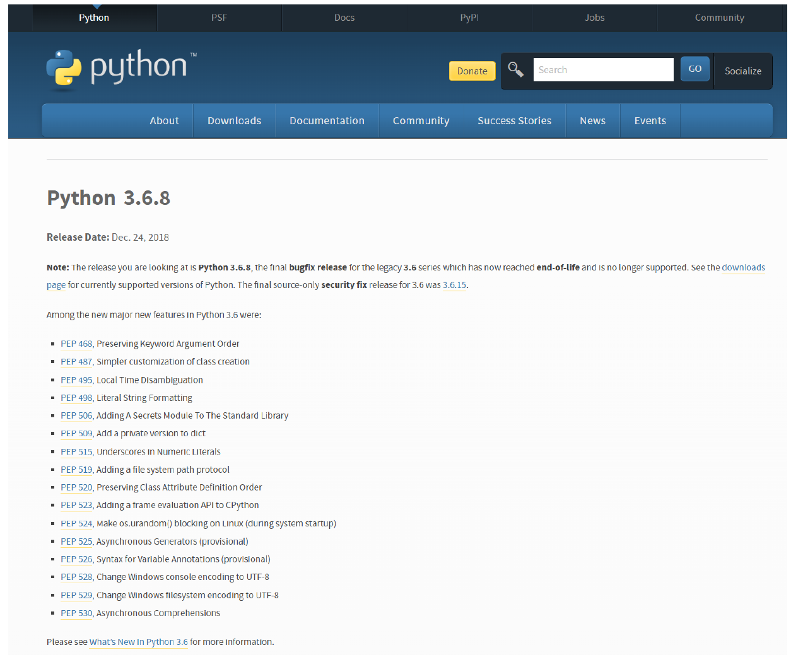Click the GO search button

695,69
